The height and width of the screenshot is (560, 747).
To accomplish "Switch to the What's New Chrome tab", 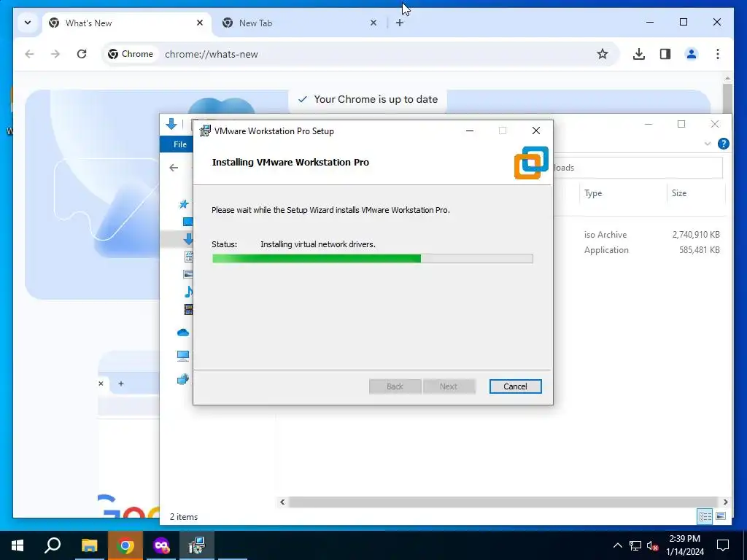I will [x=126, y=23].
